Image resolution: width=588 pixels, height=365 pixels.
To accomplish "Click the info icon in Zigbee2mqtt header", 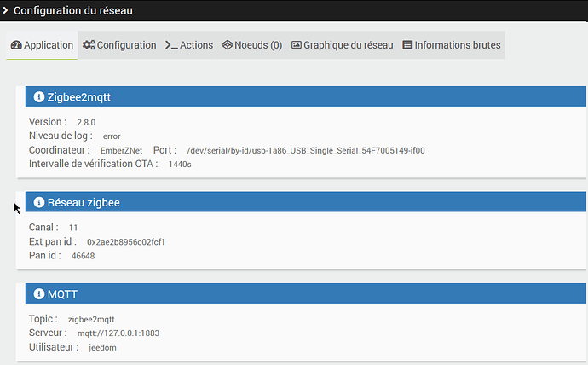I will coord(38,97).
